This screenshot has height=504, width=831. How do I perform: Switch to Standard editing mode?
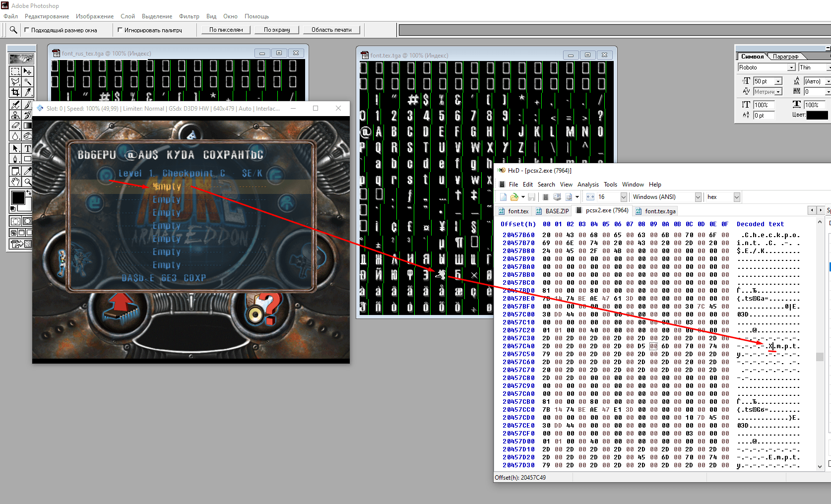(15, 221)
